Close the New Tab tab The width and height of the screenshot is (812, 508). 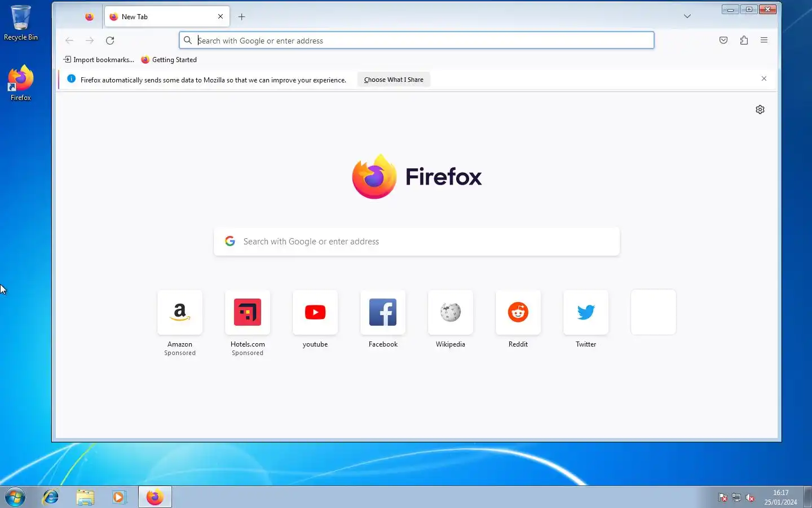220,16
